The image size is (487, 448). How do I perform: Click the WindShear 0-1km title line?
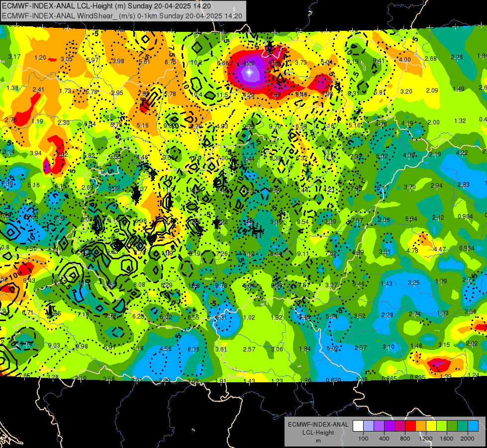click(x=122, y=16)
